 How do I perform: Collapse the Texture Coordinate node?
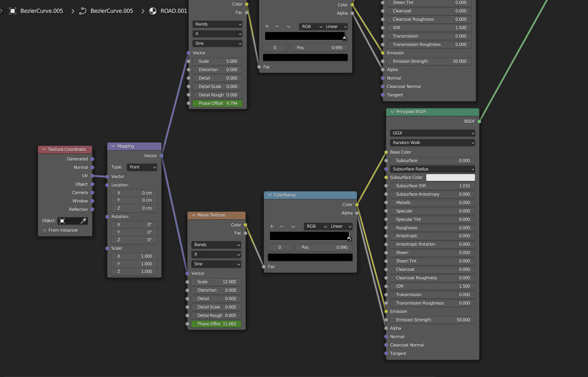click(44, 149)
